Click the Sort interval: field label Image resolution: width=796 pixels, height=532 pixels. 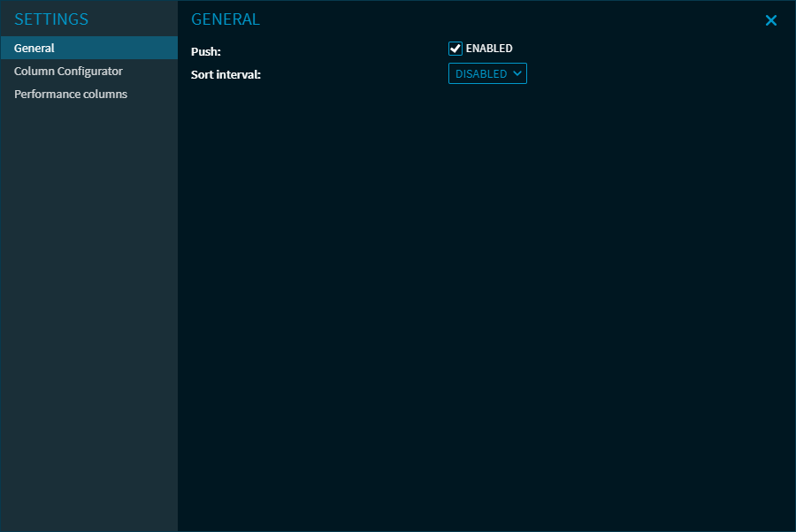click(x=226, y=75)
